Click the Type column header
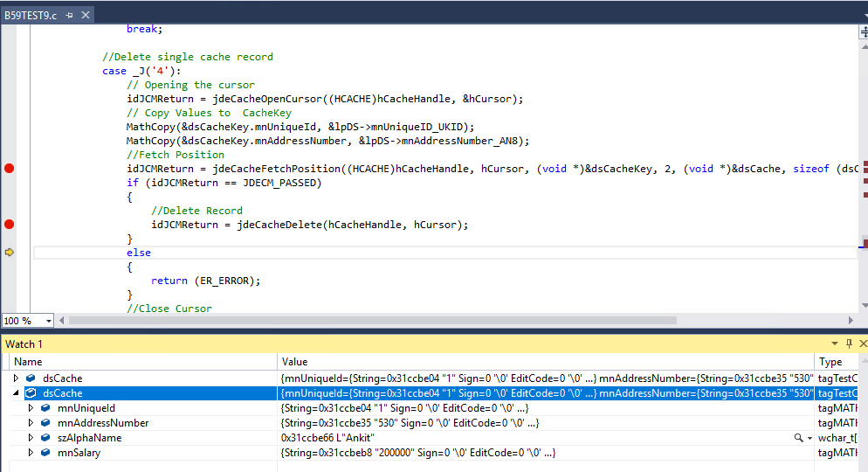The width and height of the screenshot is (868, 472). click(836, 362)
